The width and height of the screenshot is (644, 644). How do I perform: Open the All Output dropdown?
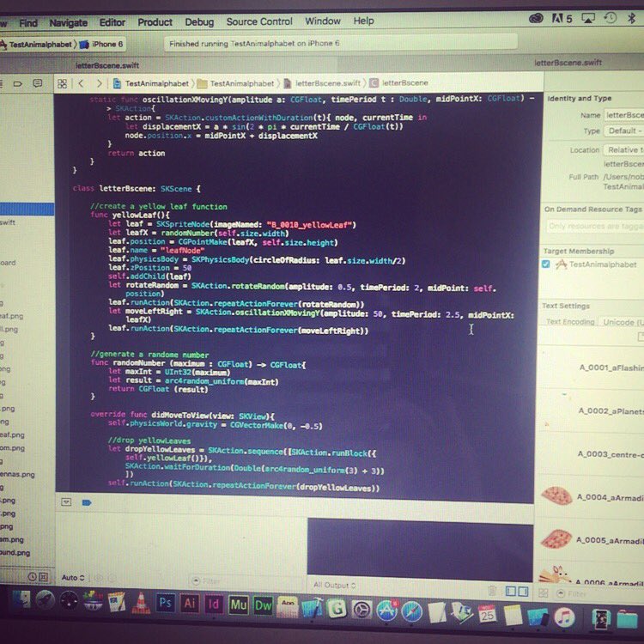pos(334,585)
